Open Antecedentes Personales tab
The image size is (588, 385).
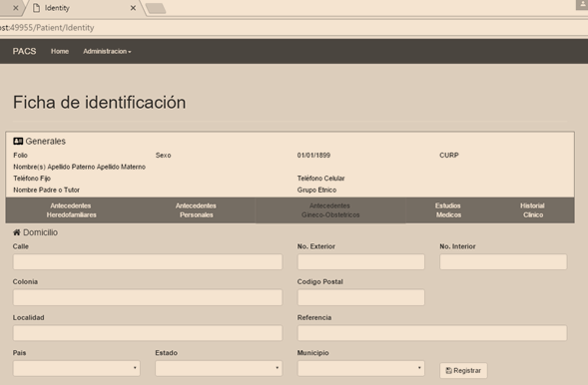coord(196,210)
